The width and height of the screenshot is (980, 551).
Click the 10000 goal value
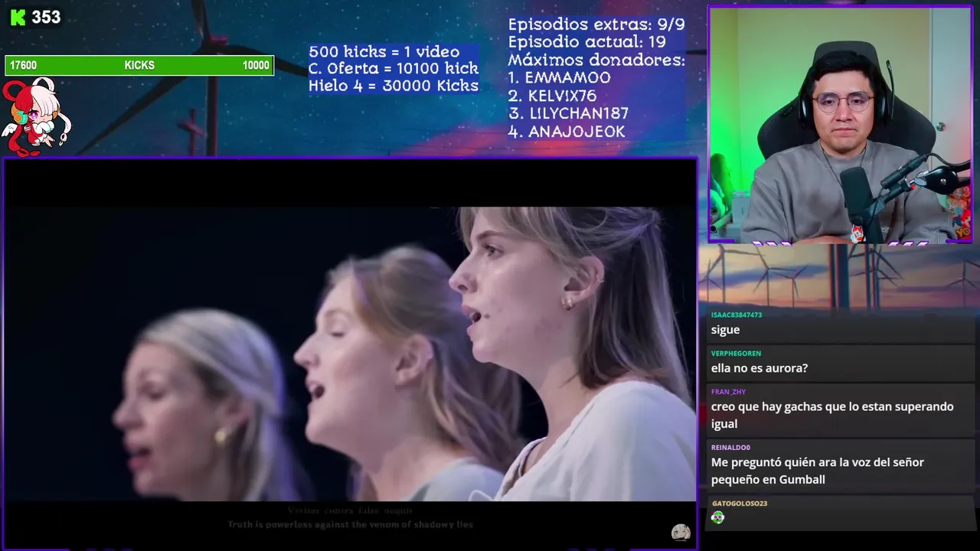point(256,66)
